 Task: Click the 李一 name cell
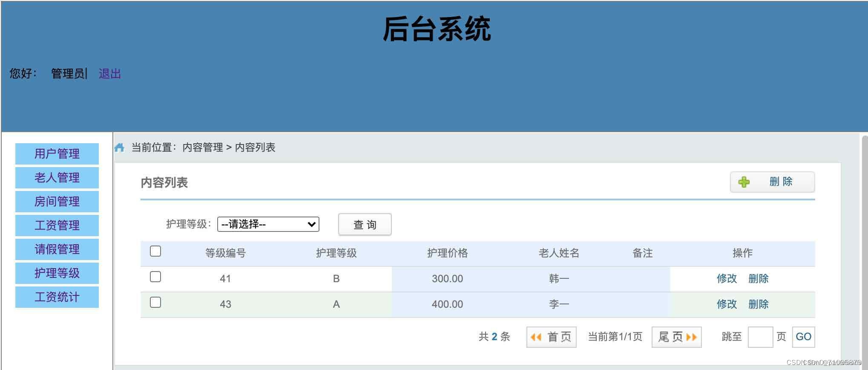559,304
